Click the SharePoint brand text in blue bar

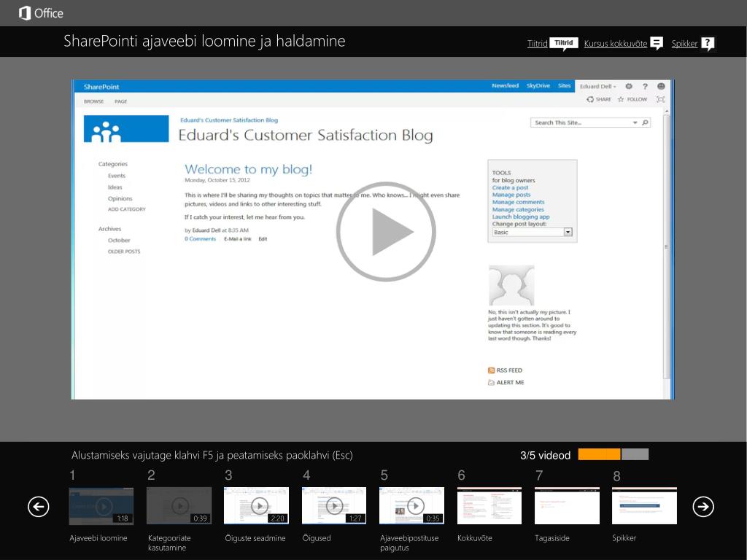101,87
